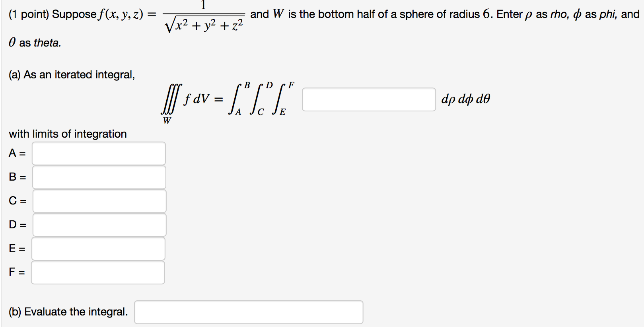The height and width of the screenshot is (327, 644).
Task: Click into the C = input field
Action: [99, 201]
